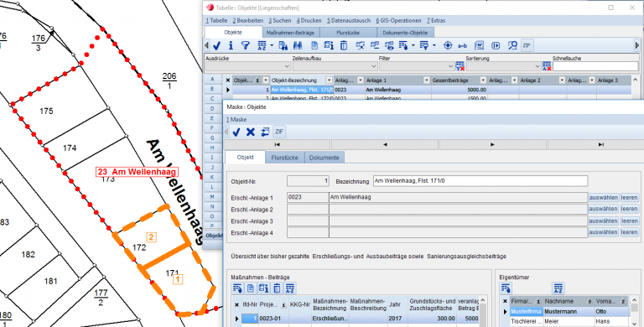Image resolution: width=644 pixels, height=327 pixels.
Task: Click into the Bezeichnung field
Action: pos(480,181)
